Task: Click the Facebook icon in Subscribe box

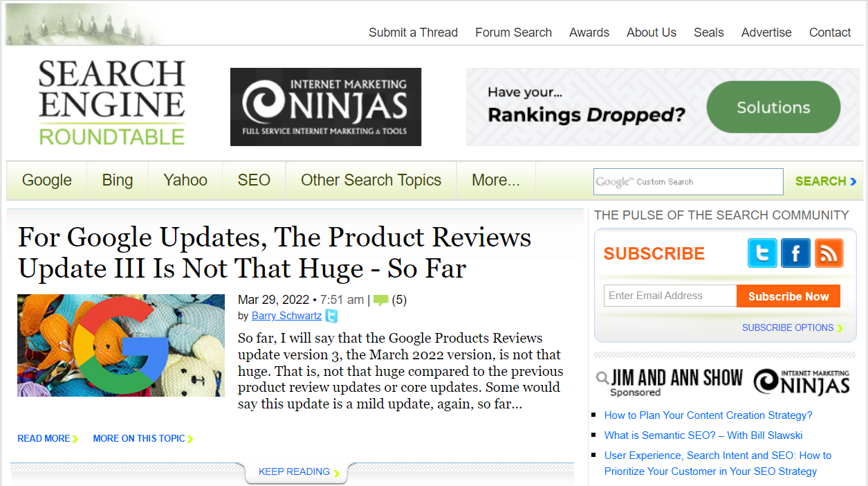Action: (x=795, y=253)
